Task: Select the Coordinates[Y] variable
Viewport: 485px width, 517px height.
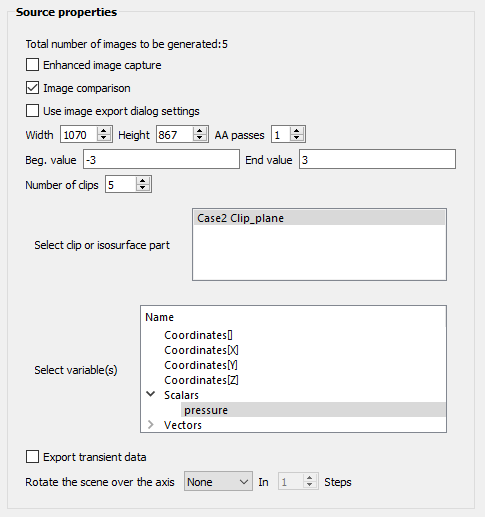Action: coord(201,365)
